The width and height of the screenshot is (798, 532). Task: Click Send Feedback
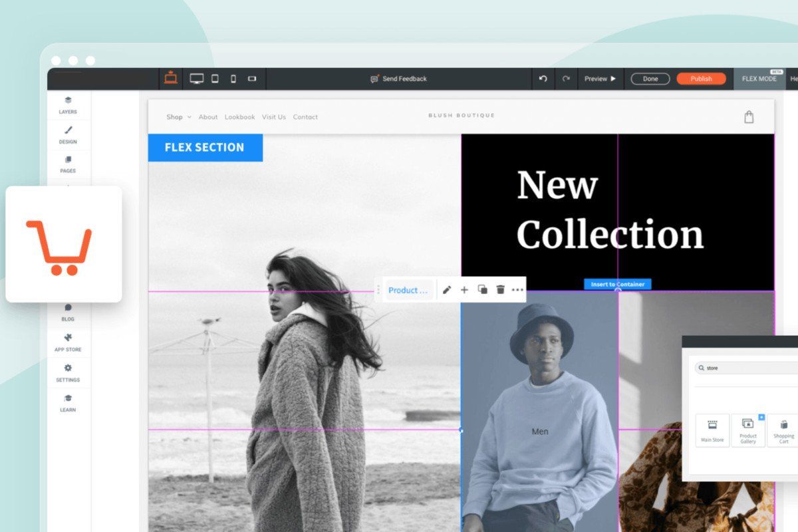[x=398, y=78]
